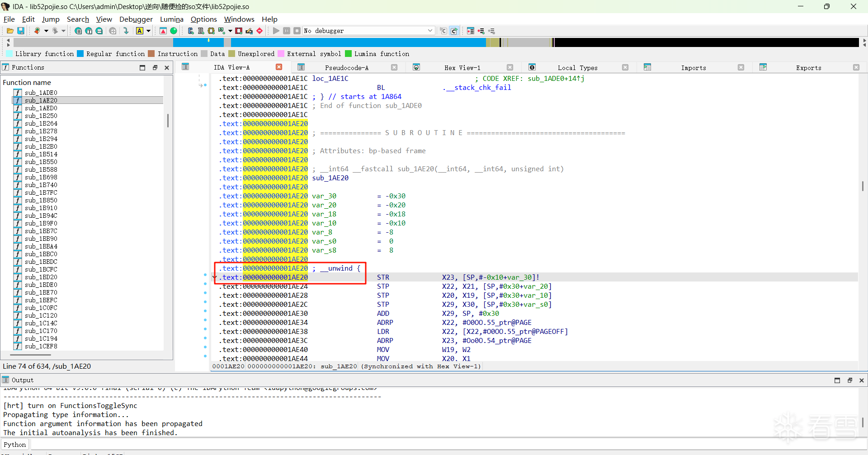Open the Search menu
Viewport: 868px width, 455px height.
(x=78, y=19)
